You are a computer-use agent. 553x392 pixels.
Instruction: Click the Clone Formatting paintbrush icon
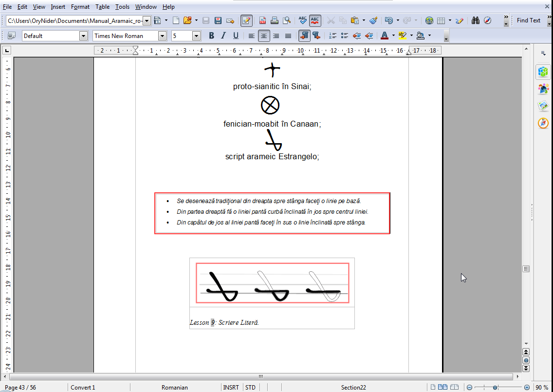(373, 20)
